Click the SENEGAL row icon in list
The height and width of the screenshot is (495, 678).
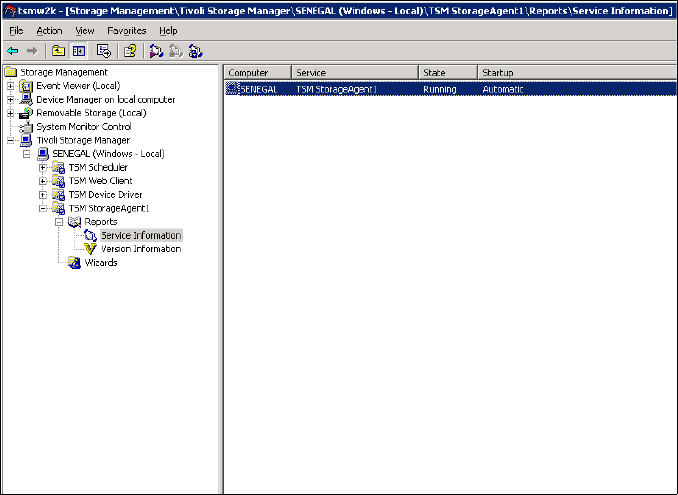tap(232, 89)
